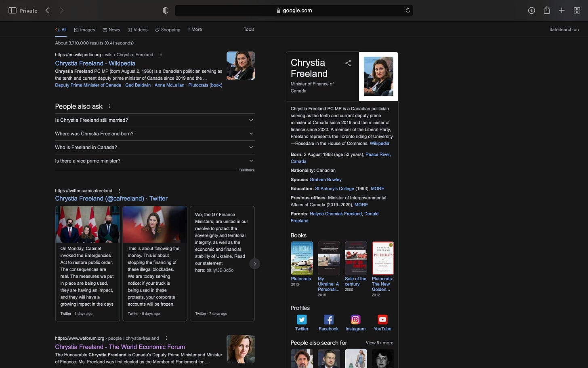The height and width of the screenshot is (368, 588).
Task: Open three-dot menu beside twitter.com result
Action: click(x=120, y=191)
